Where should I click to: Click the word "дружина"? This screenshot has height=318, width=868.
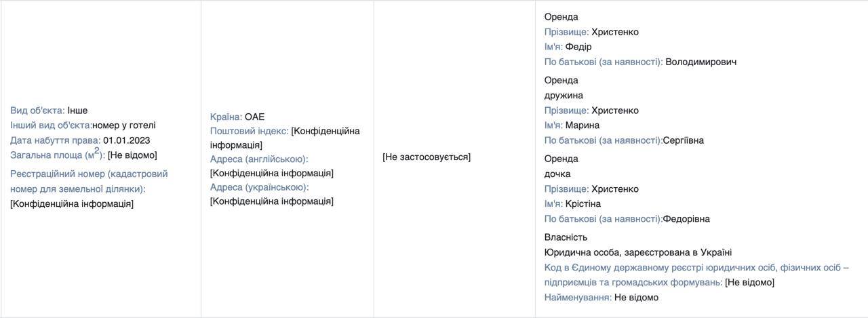tap(564, 96)
